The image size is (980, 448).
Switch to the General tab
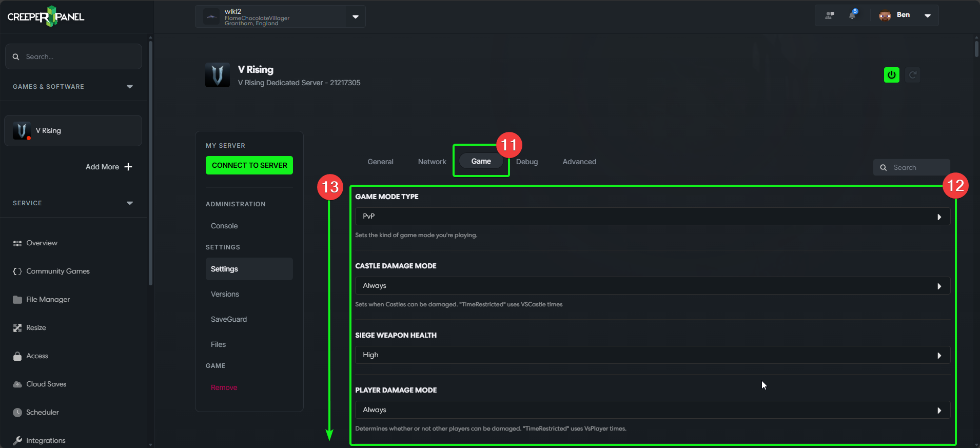[x=381, y=162]
